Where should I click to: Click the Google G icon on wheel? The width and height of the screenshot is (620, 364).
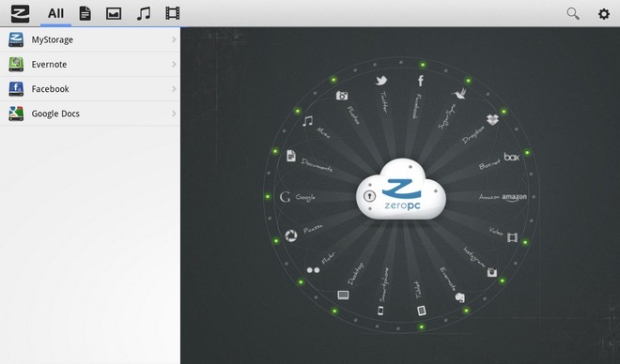pyautogui.click(x=285, y=197)
